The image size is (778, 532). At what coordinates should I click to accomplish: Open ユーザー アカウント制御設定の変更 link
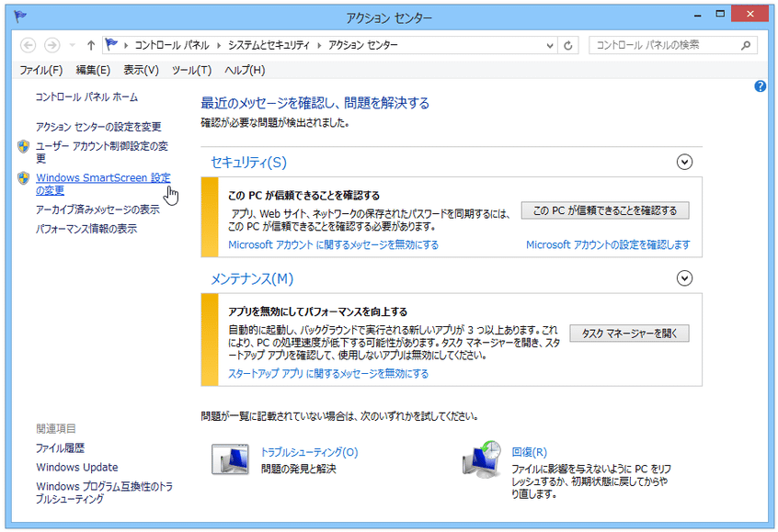click(x=102, y=153)
